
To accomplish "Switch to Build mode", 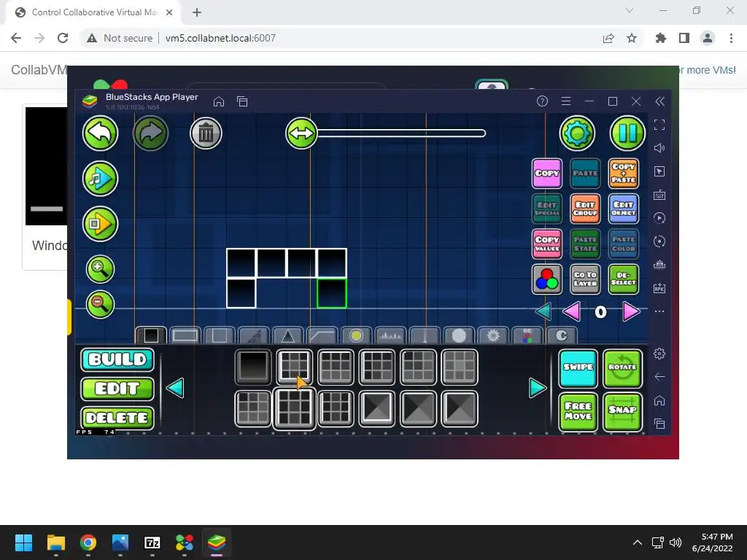I will coord(117,359).
